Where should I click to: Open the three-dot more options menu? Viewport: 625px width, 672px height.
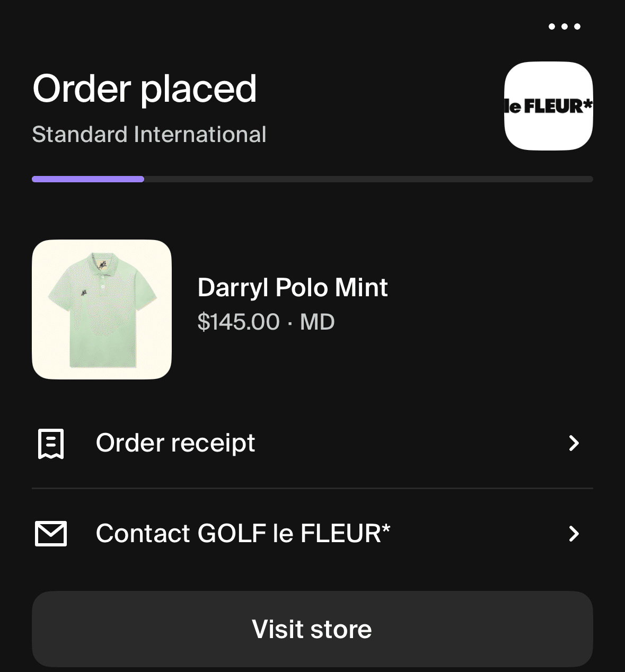[x=564, y=26]
